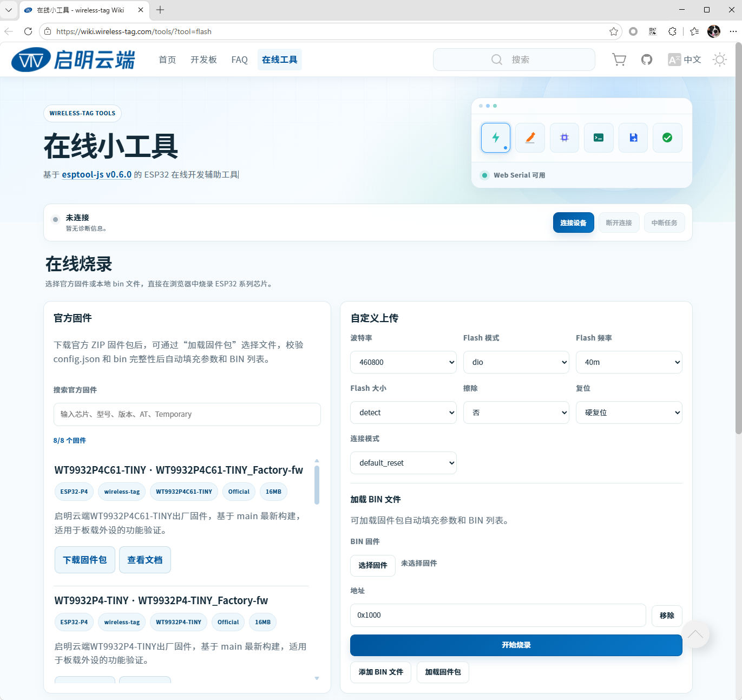
Task: Toggle the light/dark theme sun icon
Action: 720,60
